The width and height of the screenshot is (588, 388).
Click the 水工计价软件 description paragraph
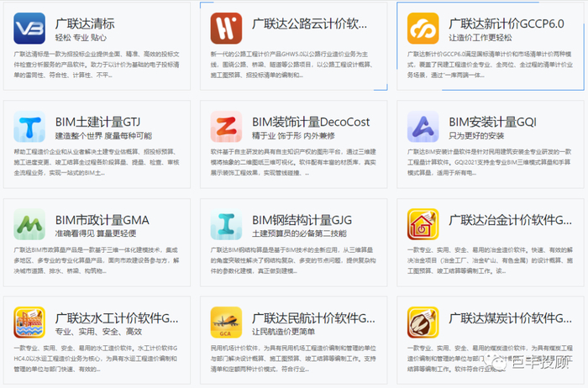click(96, 359)
